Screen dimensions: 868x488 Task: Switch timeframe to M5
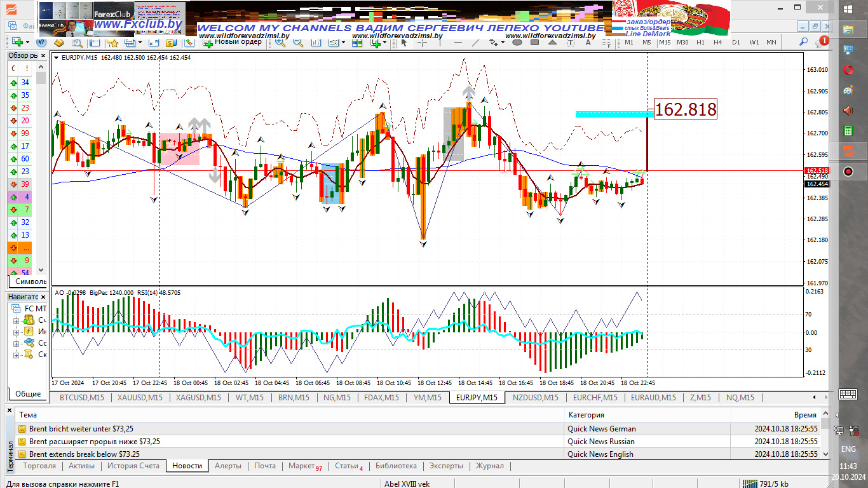pyautogui.click(x=647, y=42)
